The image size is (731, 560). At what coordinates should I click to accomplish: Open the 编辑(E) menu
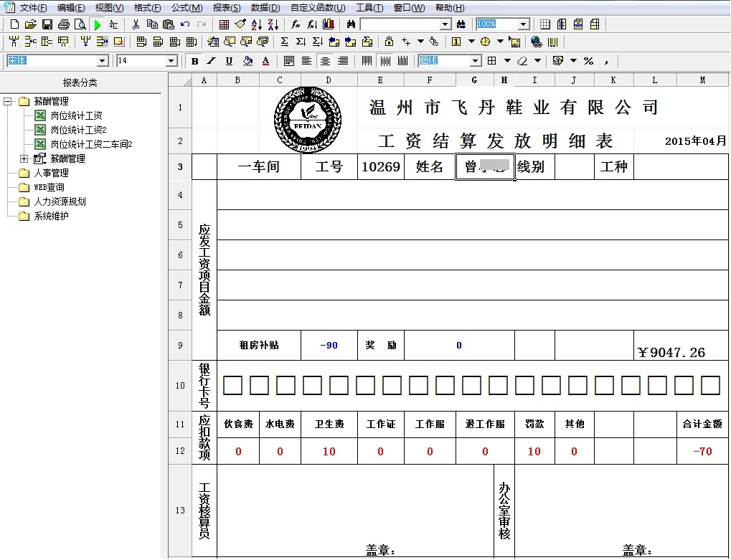[71, 8]
